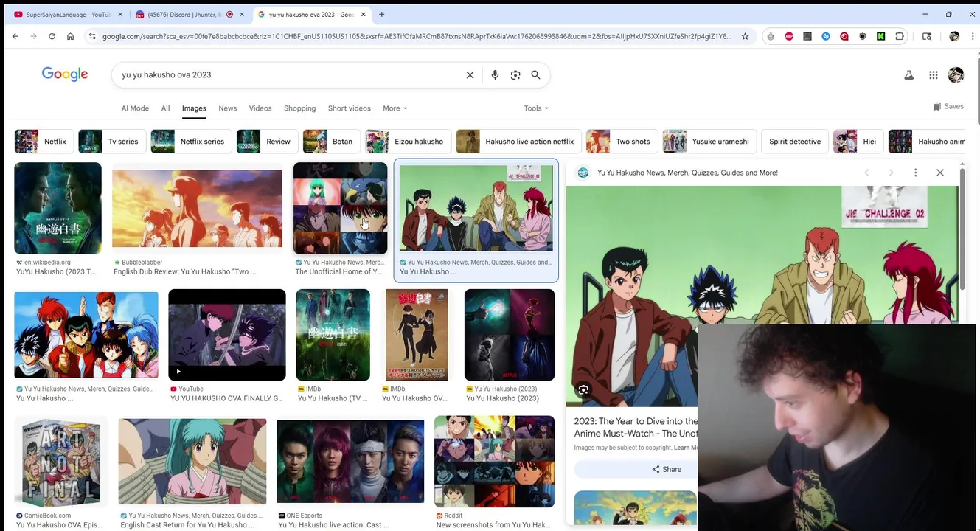This screenshot has height=531, width=980.
Task: Open The Unofficial Home collage thumbnail
Action: pyautogui.click(x=340, y=209)
